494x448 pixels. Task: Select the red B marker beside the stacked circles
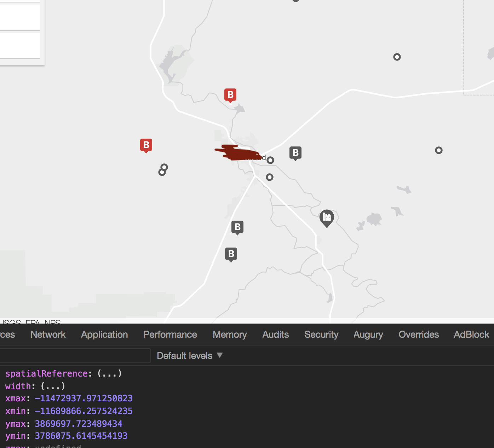coord(146,145)
